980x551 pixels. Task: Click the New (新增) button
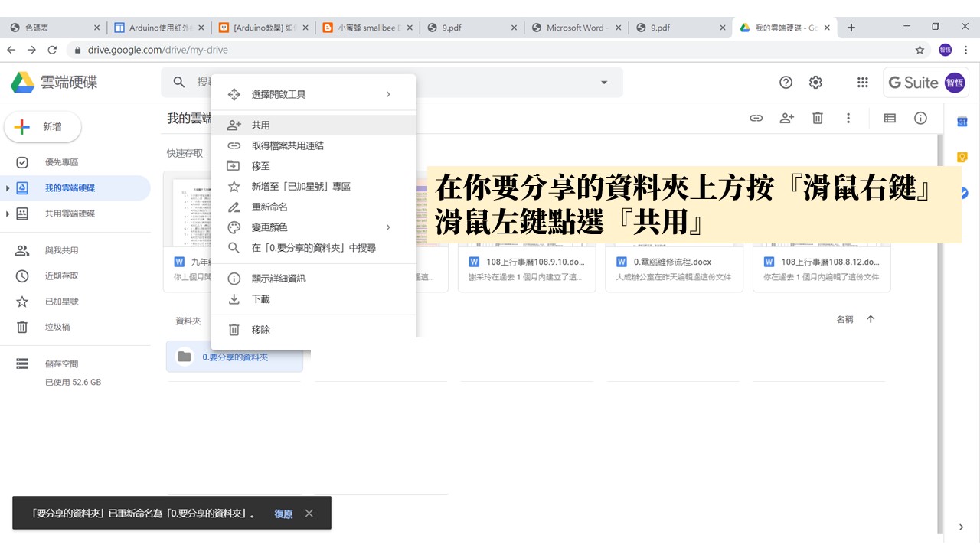pyautogui.click(x=43, y=127)
